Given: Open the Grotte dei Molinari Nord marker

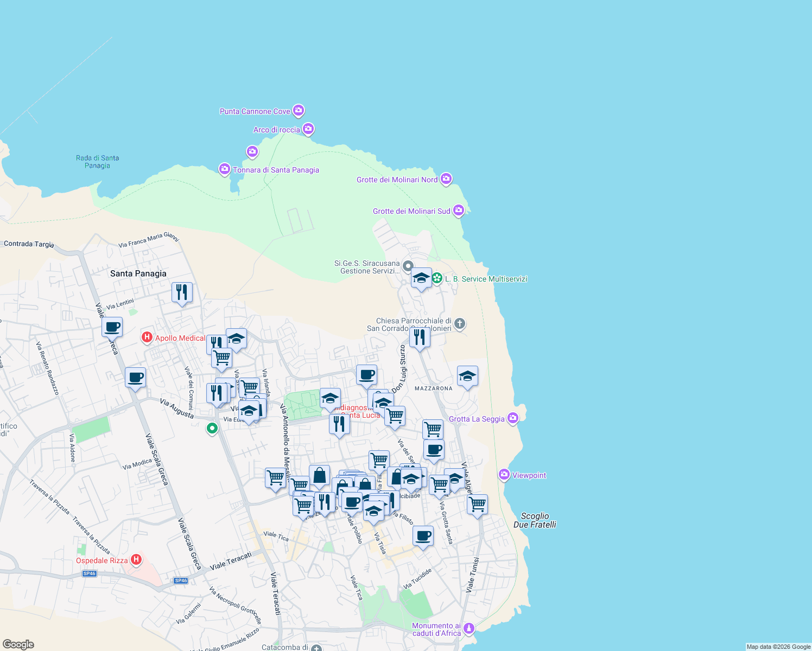Looking at the screenshot, I should [x=446, y=179].
